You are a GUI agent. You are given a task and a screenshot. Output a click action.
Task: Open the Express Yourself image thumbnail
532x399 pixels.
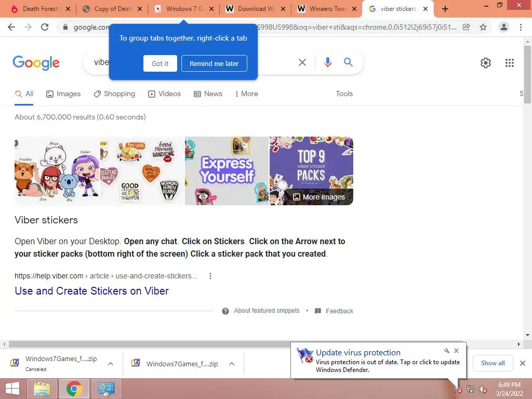click(x=227, y=170)
